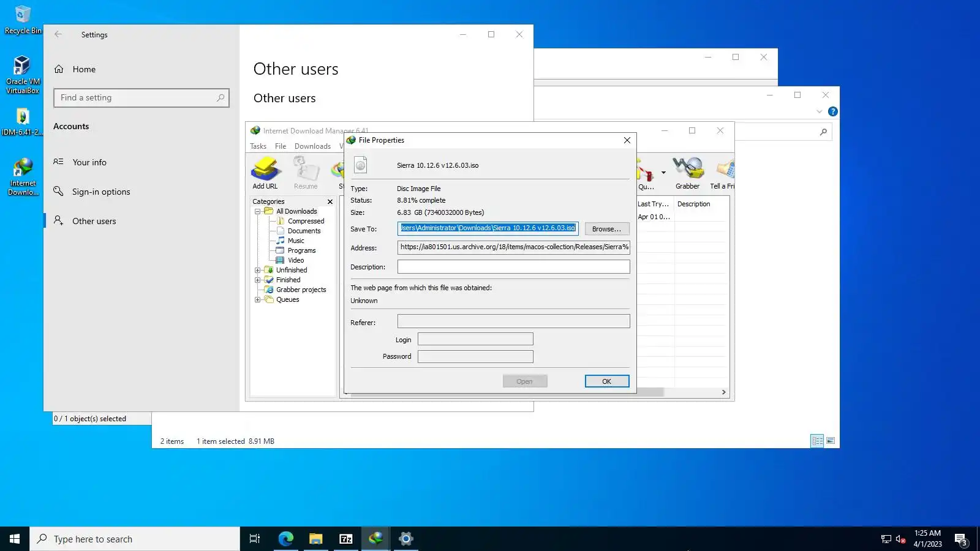980x551 pixels.
Task: Select the Compressed category
Action: coord(306,221)
